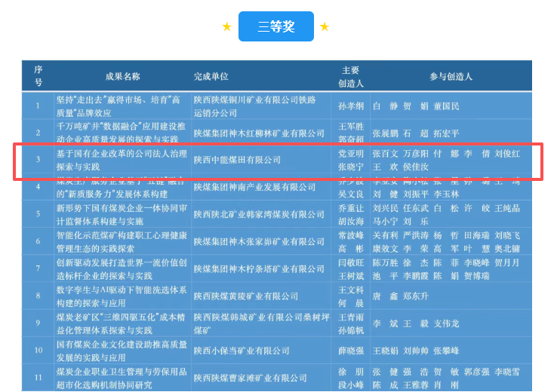Image resolution: width=557 pixels, height=392 pixels.
Task: Select main creator 孙孝纲 in row 1
Action: click(350, 106)
